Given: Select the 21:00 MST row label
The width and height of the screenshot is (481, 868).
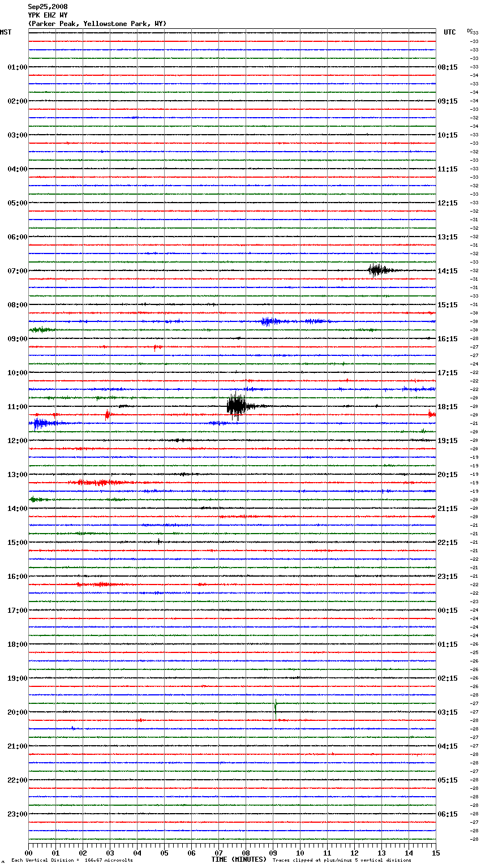Looking at the screenshot, I should point(17,746).
